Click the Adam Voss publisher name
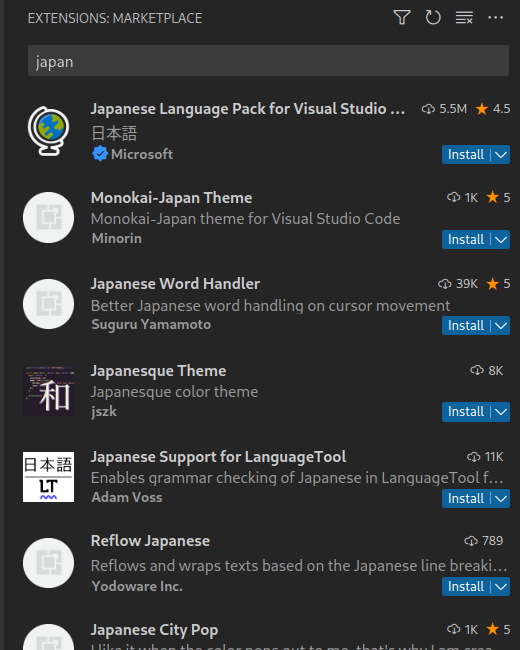Viewport: 520px width, 650px height. tap(126, 497)
